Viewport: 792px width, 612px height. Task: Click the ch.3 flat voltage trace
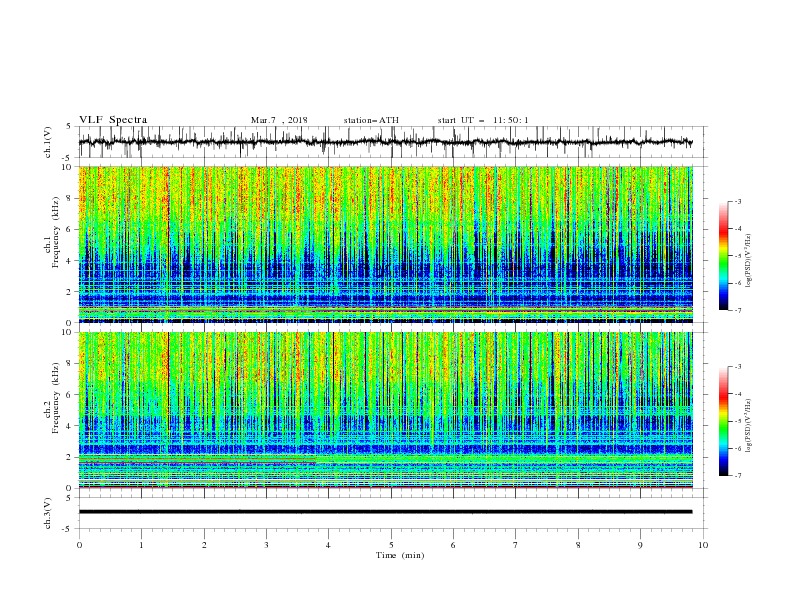(385, 512)
